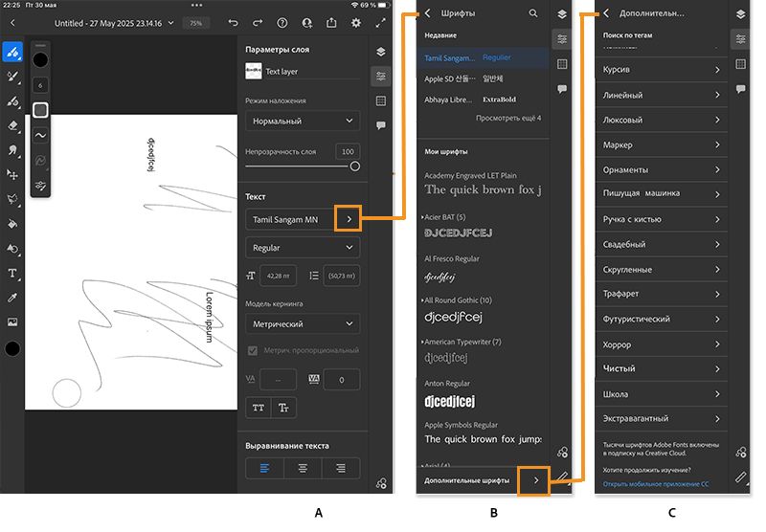Viewport: 766px width, 532px height.
Task: Align text to the right
Action: click(341, 468)
